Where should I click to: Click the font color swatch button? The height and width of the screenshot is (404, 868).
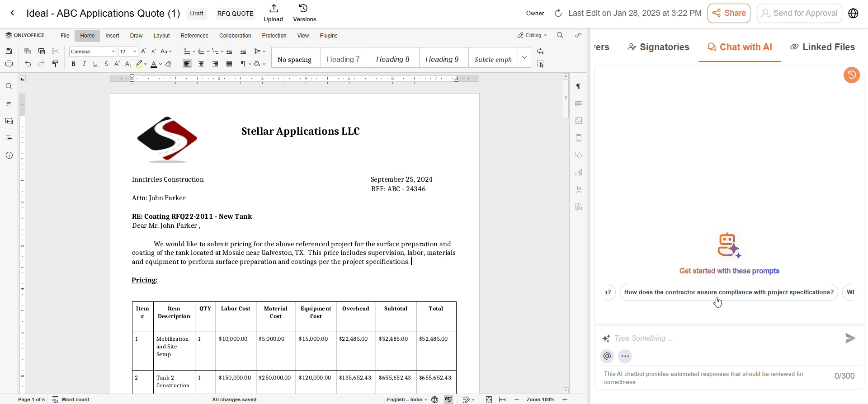tap(155, 64)
